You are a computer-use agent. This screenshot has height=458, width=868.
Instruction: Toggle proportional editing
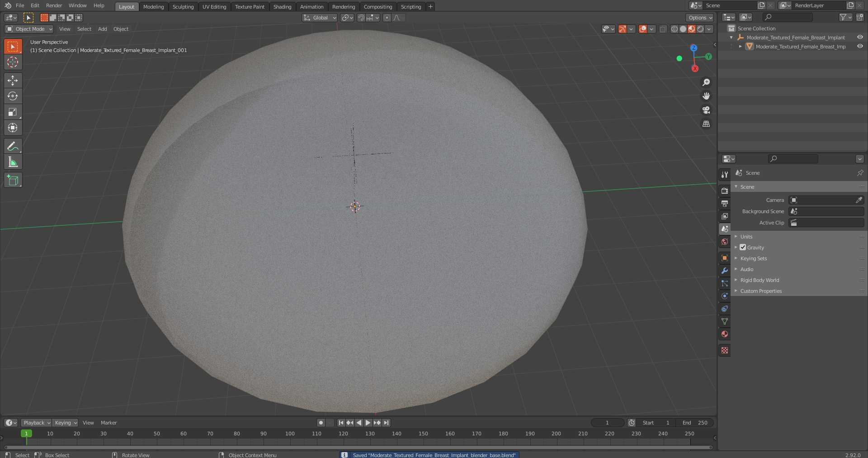(387, 18)
